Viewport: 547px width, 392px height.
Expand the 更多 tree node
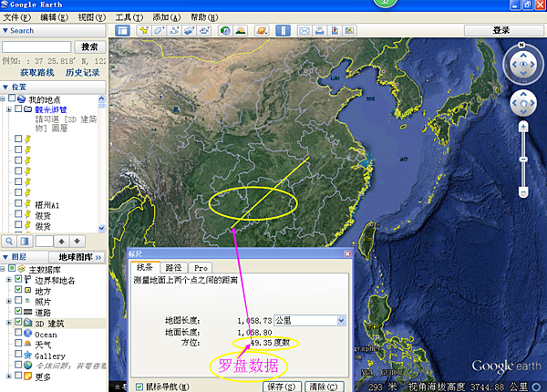pyautogui.click(x=9, y=376)
